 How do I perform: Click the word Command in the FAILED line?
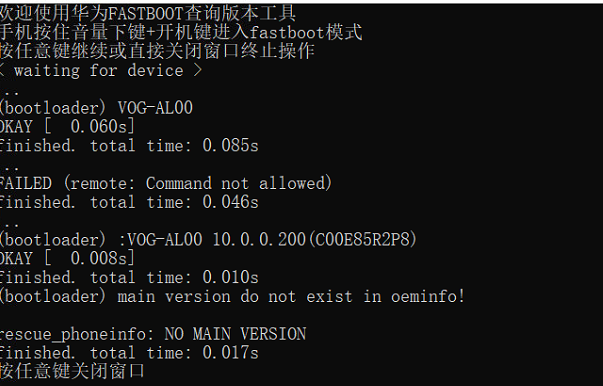click(179, 183)
